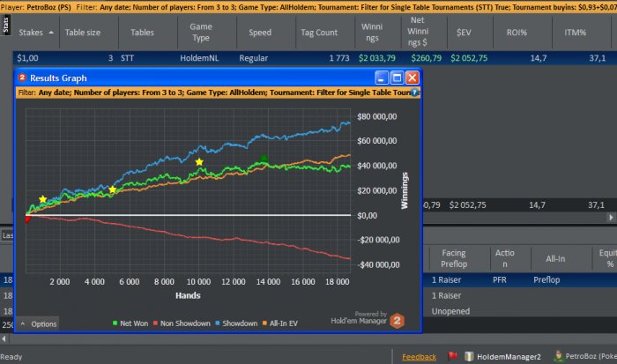Expand the Options panel in Results Graph
Screen dimensions: 617x364
(38, 323)
